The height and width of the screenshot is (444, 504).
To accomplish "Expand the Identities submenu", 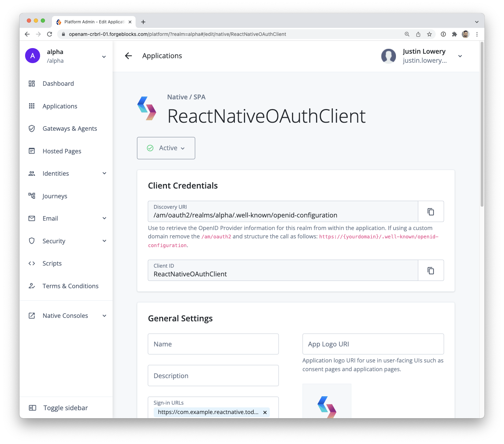I will click(104, 174).
